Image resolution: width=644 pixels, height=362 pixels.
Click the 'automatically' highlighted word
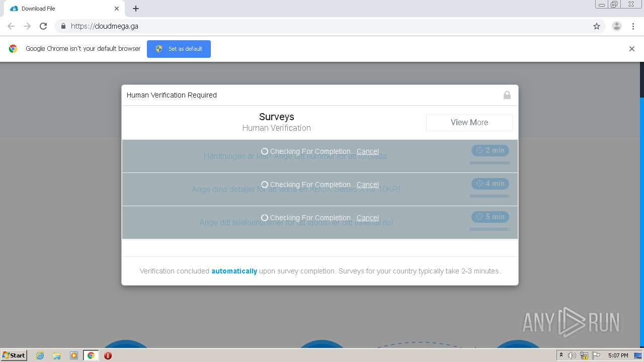tap(234, 271)
